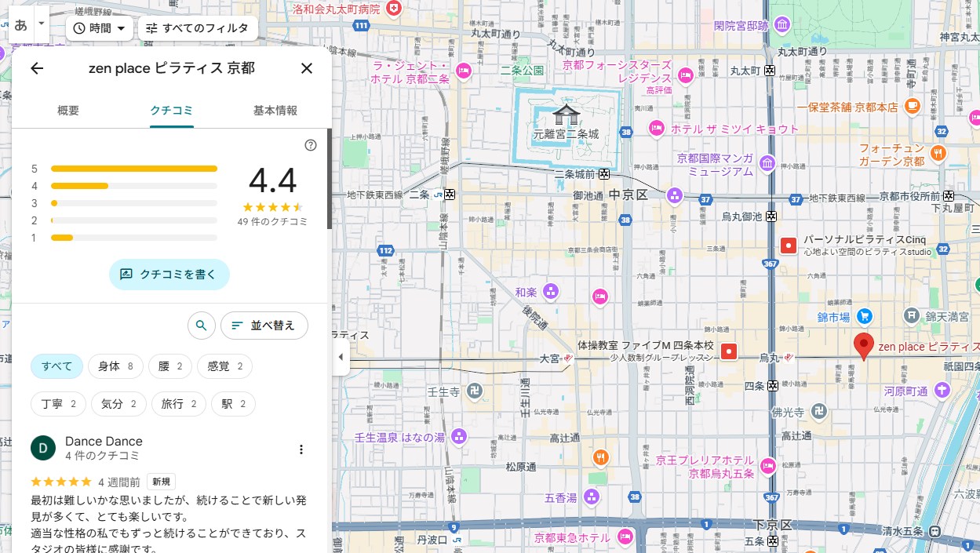Click the search reviews magnifier icon

click(202, 325)
